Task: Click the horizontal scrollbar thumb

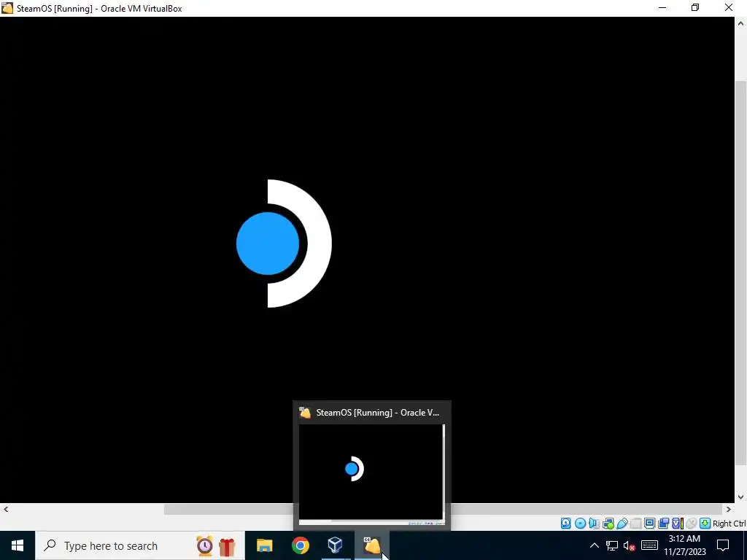Action: [444, 509]
